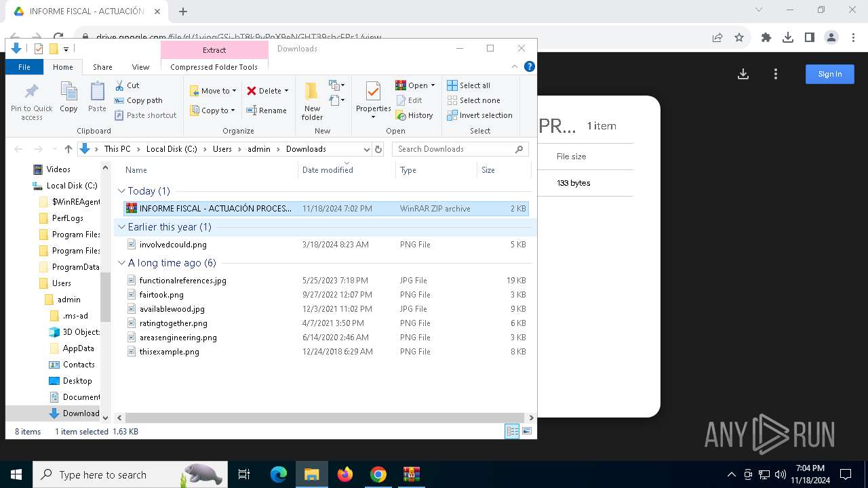The image size is (868, 488).
Task: Click the red Delete button
Action: (x=264, y=91)
